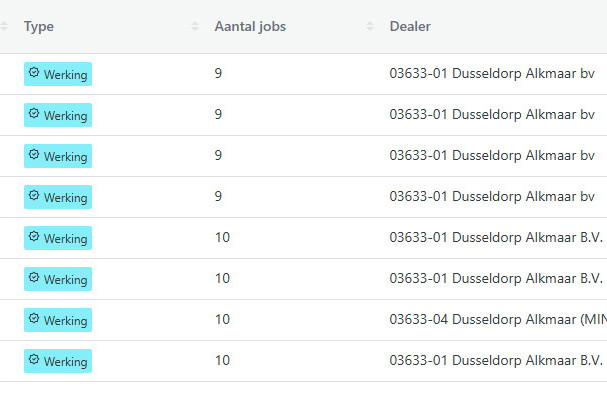Select the last row's Dusseldorp Alkmaar B.V. dealer

pyautogui.click(x=497, y=360)
